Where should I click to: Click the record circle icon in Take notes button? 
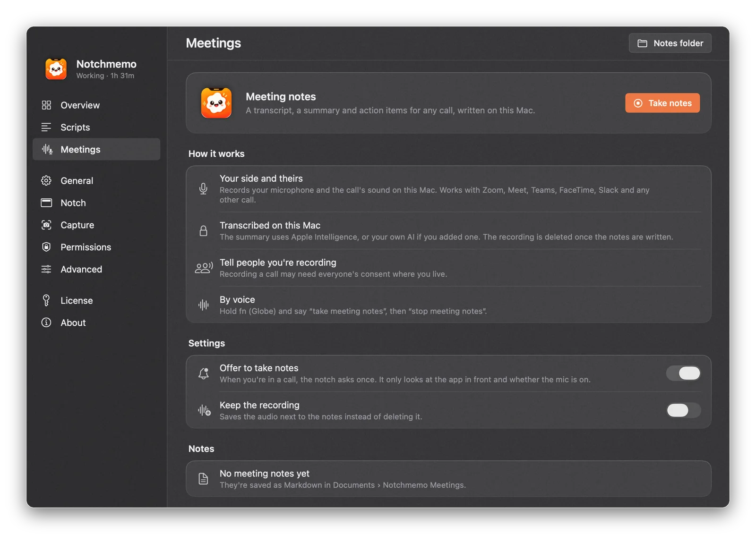coord(638,103)
